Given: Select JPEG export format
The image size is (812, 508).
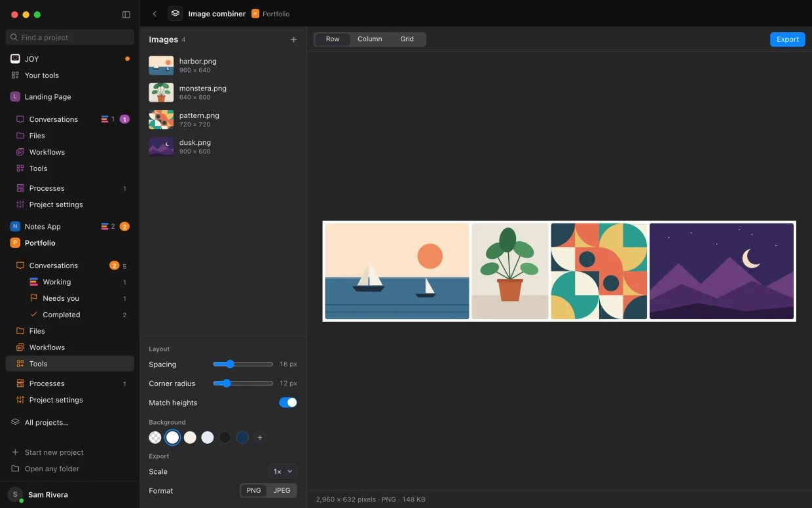Looking at the screenshot, I should click(282, 490).
